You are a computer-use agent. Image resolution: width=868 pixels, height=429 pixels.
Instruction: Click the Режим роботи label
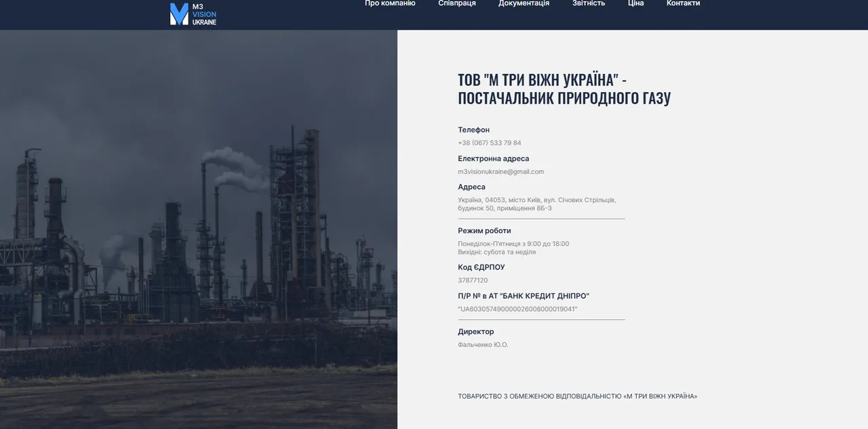point(484,230)
